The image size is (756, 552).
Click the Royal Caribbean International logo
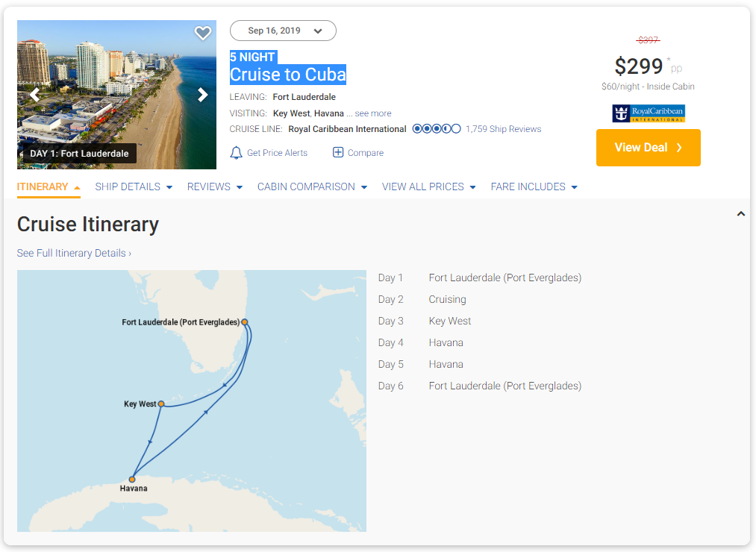pos(648,113)
